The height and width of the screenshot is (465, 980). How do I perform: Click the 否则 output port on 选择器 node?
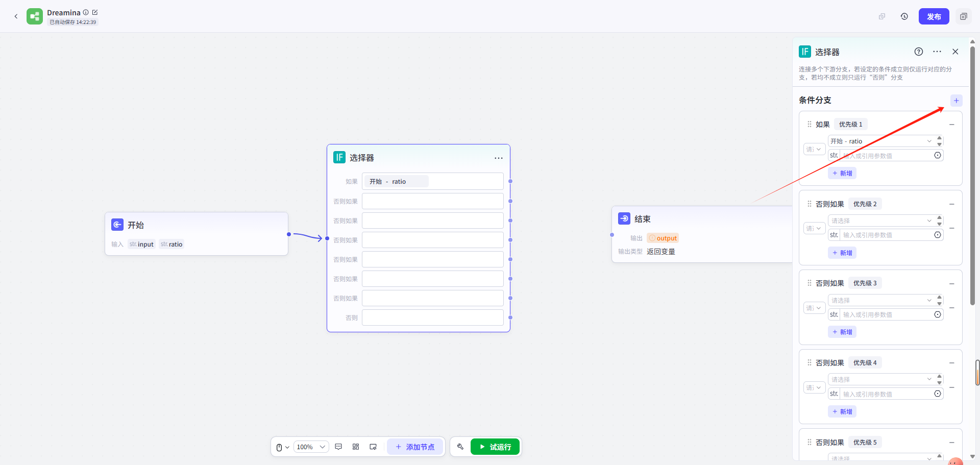pyautogui.click(x=510, y=317)
